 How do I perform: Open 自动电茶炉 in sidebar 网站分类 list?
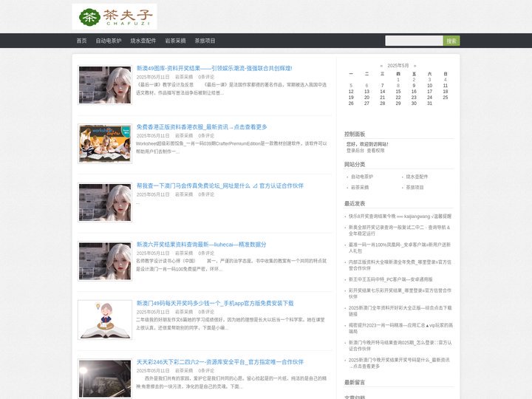pyautogui.click(x=361, y=177)
